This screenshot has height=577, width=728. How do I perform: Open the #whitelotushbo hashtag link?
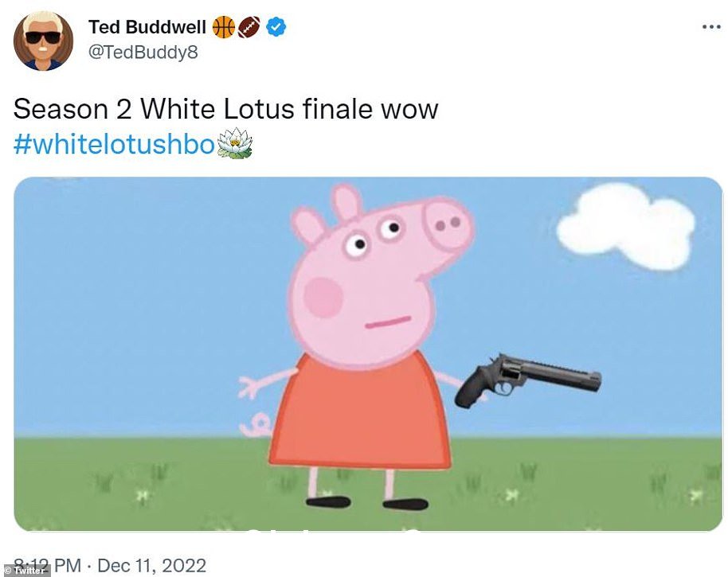coord(114,144)
